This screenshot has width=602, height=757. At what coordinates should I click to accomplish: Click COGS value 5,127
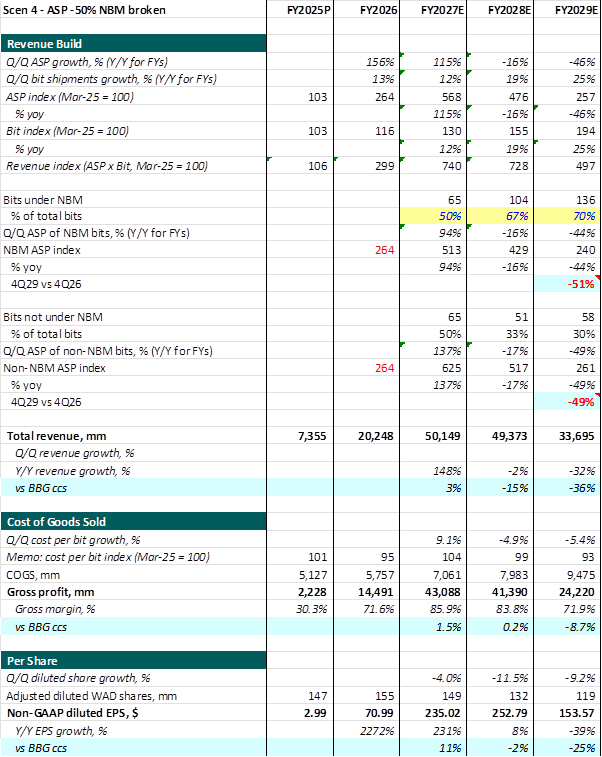(313, 575)
